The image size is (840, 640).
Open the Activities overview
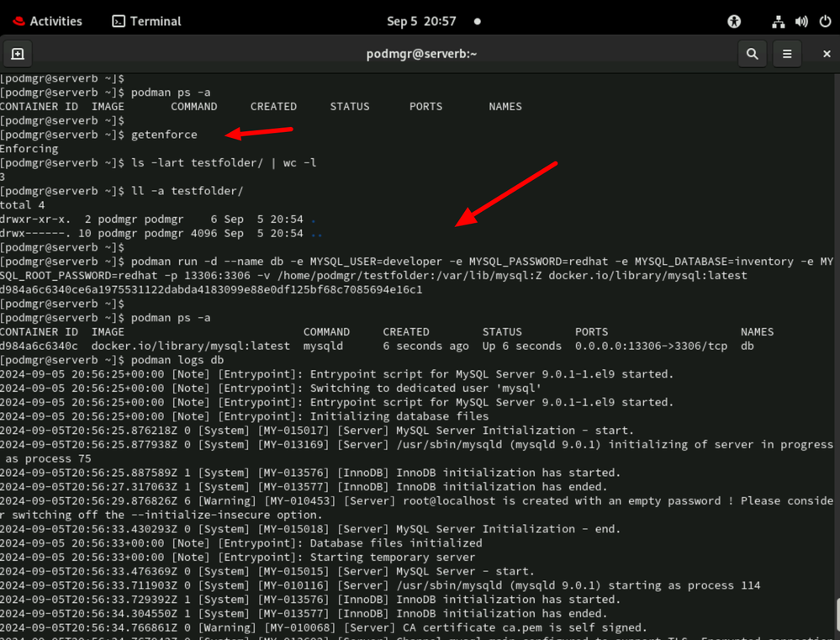click(50, 21)
